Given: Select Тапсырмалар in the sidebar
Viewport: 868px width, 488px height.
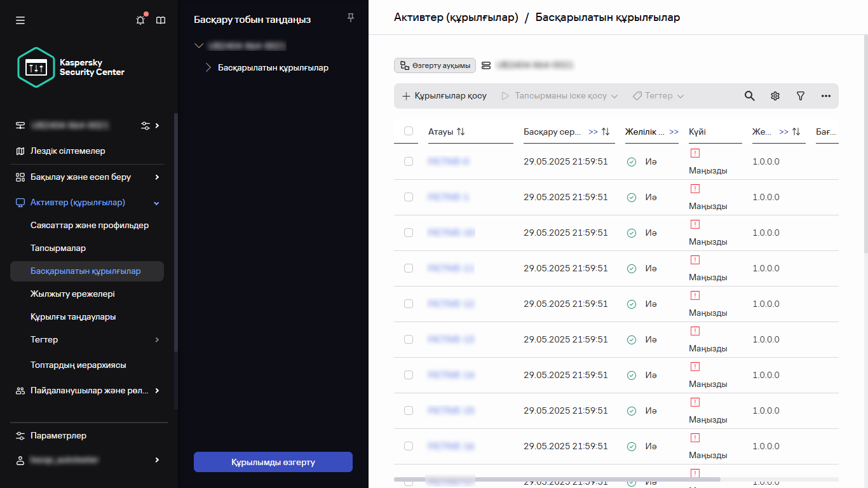Looking at the screenshot, I should (x=57, y=248).
